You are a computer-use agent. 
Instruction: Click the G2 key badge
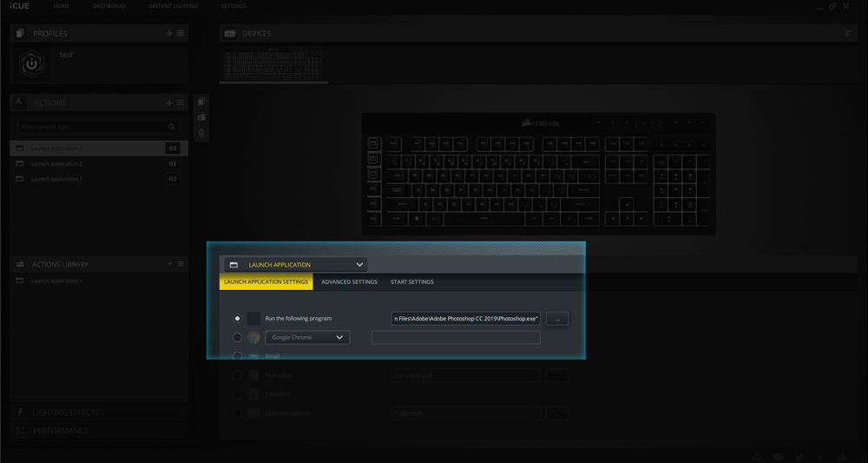173,179
